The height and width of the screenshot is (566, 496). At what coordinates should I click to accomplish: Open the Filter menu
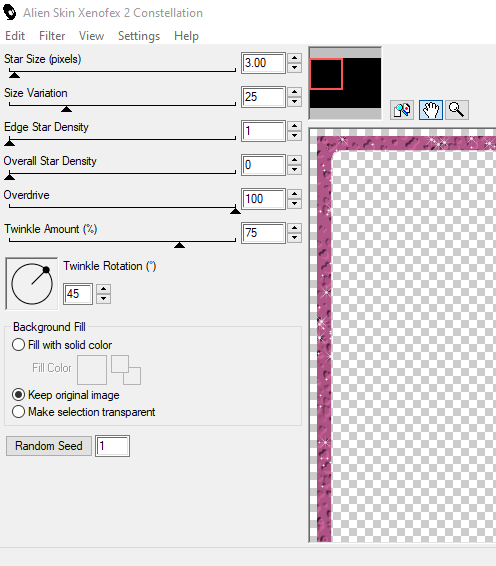(x=52, y=36)
